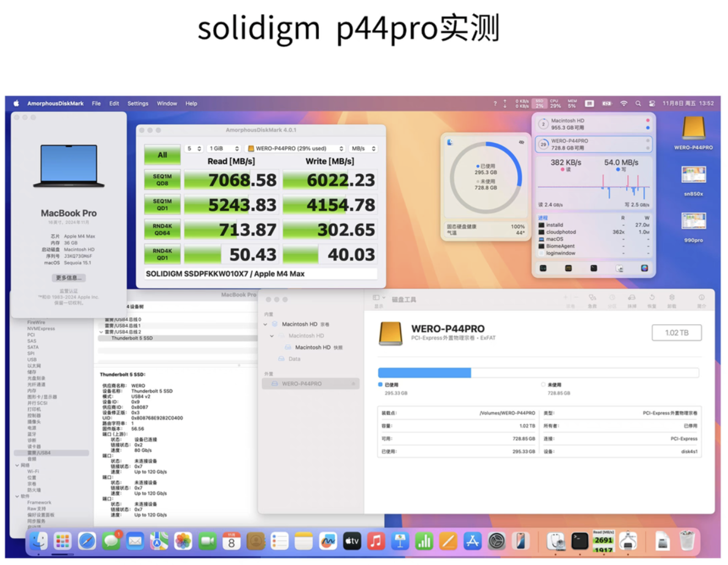Open Spotlight search in the menu bar

[x=638, y=103]
